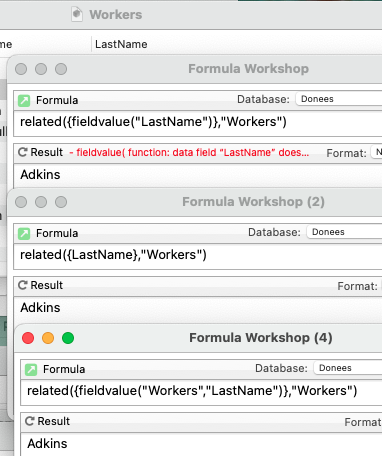Image resolution: width=382 pixels, height=456 pixels.
Task: Click the LastName column header in Workers
Action: (x=121, y=44)
